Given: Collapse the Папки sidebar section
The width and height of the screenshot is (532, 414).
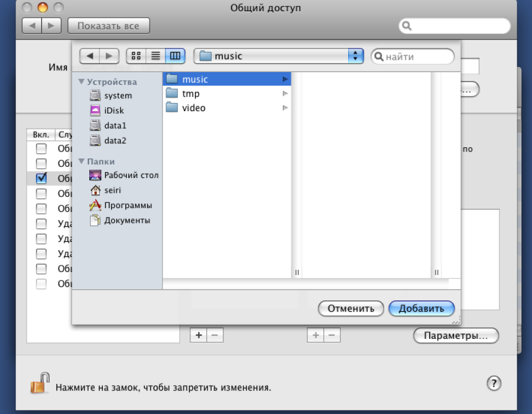Looking at the screenshot, I should [82, 161].
